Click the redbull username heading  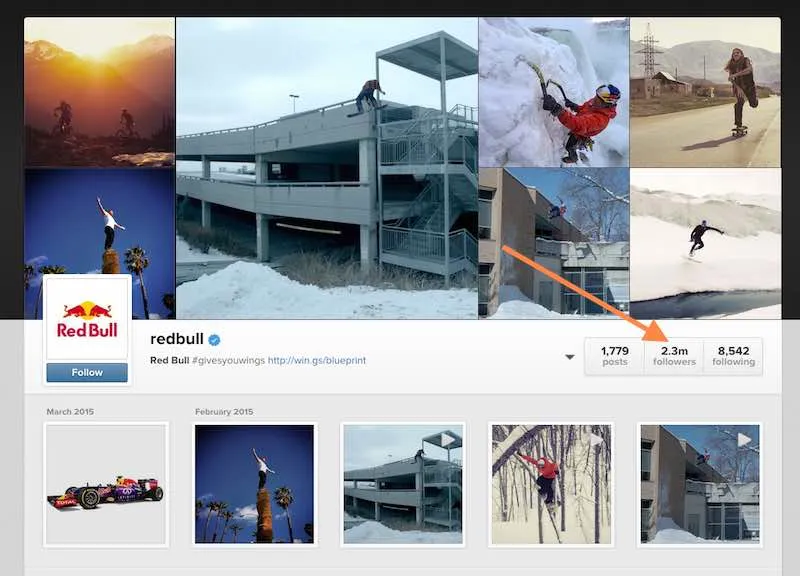[x=177, y=339]
